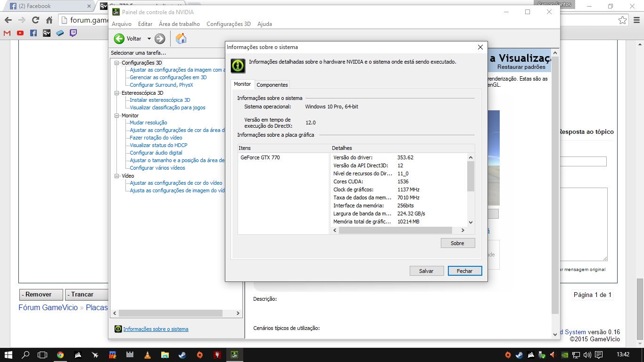
Task: Switch to Componentes tab
Action: (x=272, y=85)
